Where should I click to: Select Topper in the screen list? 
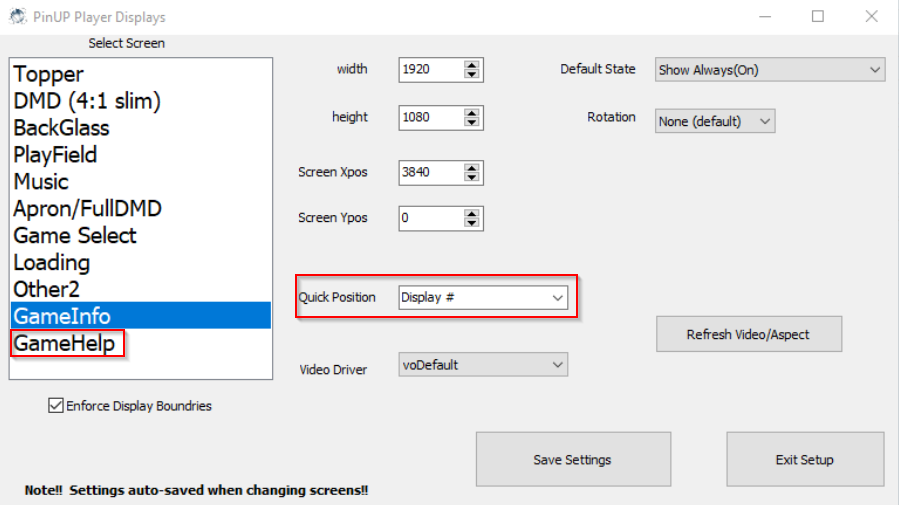pyautogui.click(x=48, y=74)
